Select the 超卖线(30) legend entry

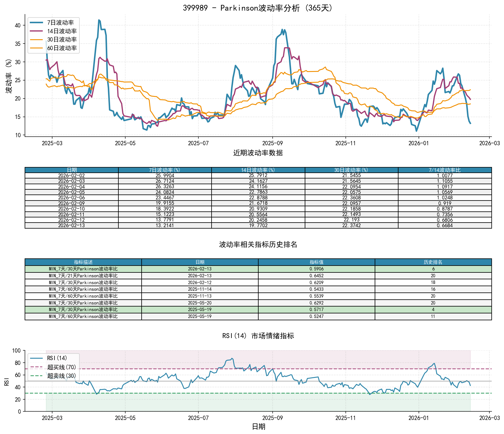61,376
